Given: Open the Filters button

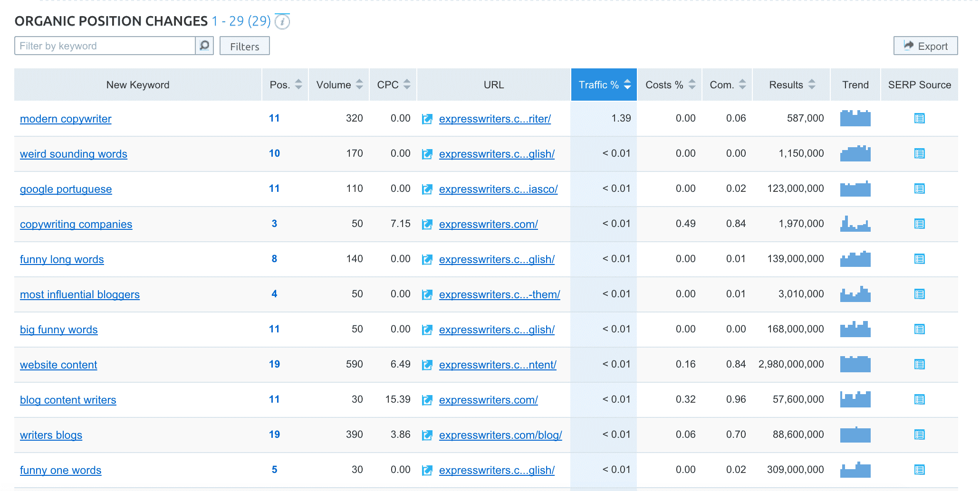Looking at the screenshot, I should tap(244, 46).
